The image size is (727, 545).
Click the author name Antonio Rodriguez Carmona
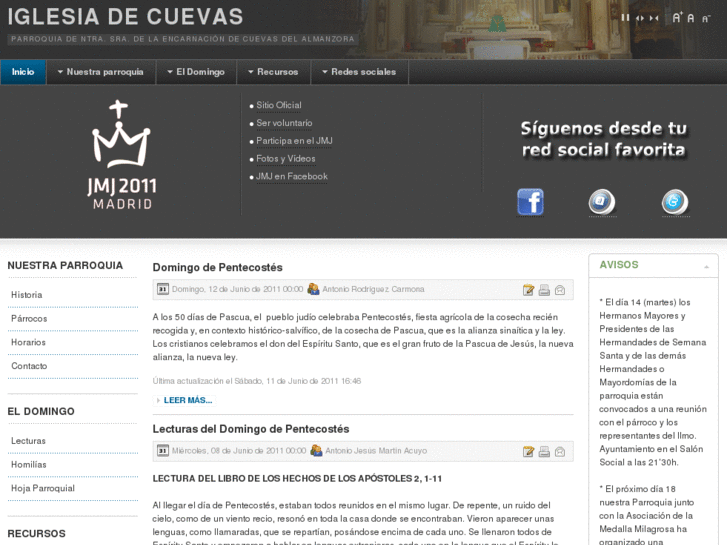coord(373,289)
